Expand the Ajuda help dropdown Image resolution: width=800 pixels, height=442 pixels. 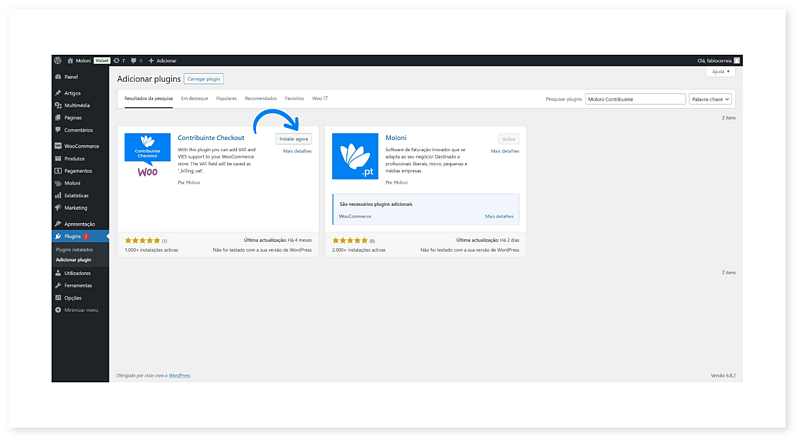pos(721,72)
